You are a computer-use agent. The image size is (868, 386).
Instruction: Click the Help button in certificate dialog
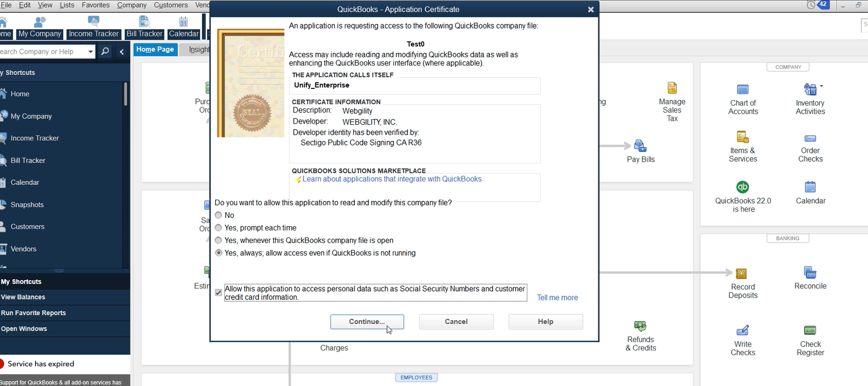point(545,322)
